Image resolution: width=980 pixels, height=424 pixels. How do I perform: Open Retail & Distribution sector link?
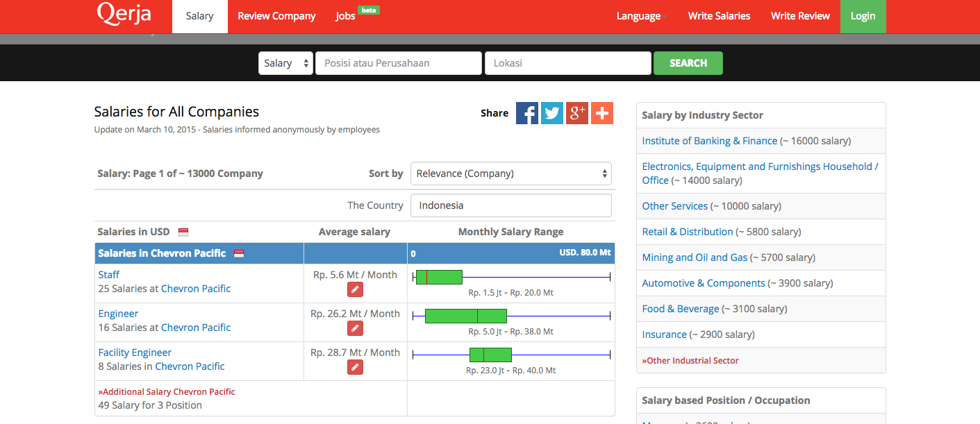[x=688, y=232]
